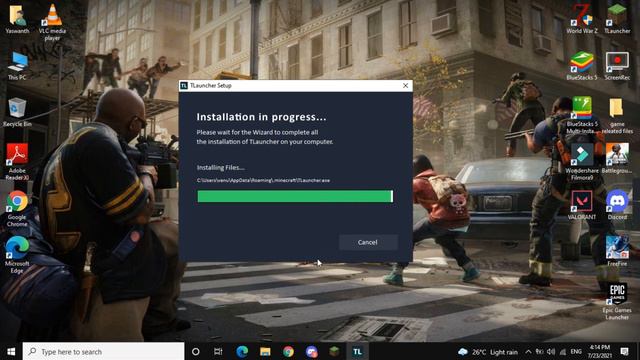Select the FreeFire desktop shortcut
This screenshot has width=640, height=360.
617,252
